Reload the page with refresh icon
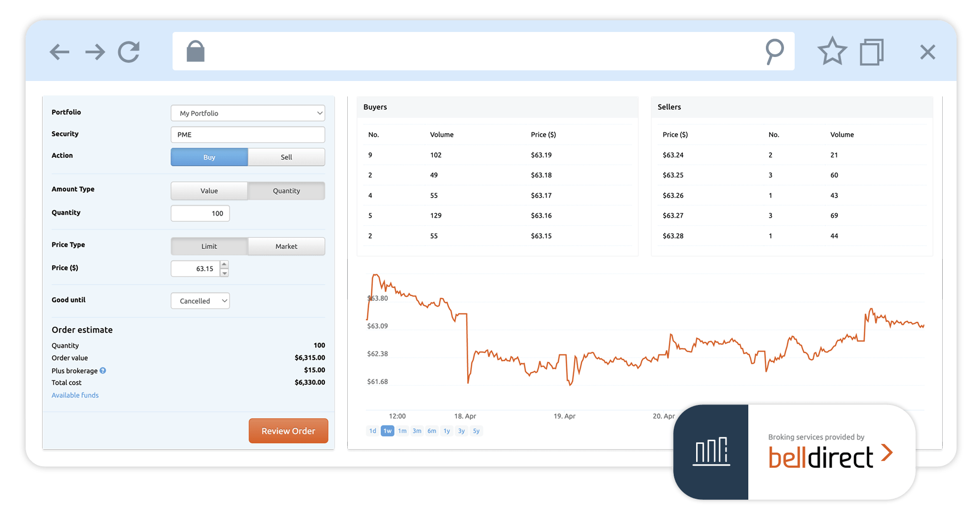Image resolution: width=980 pixels, height=519 pixels. click(x=129, y=52)
